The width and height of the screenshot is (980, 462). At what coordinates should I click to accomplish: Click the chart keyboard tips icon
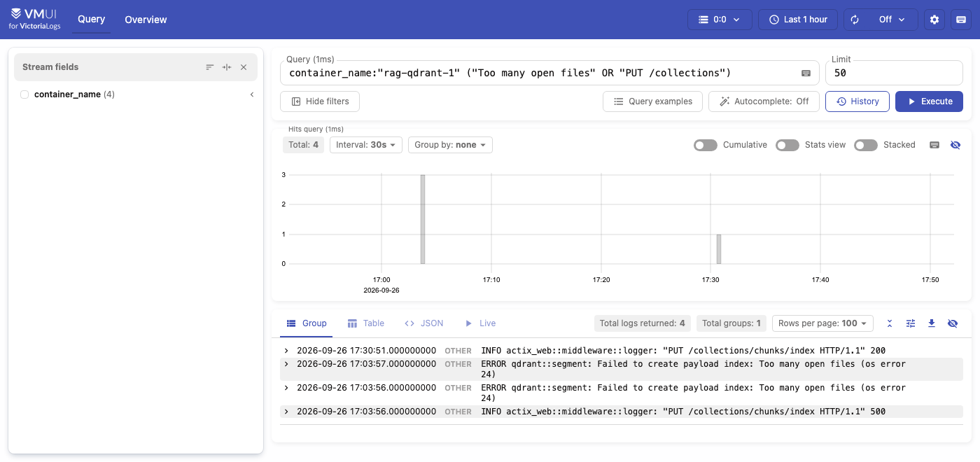(934, 145)
